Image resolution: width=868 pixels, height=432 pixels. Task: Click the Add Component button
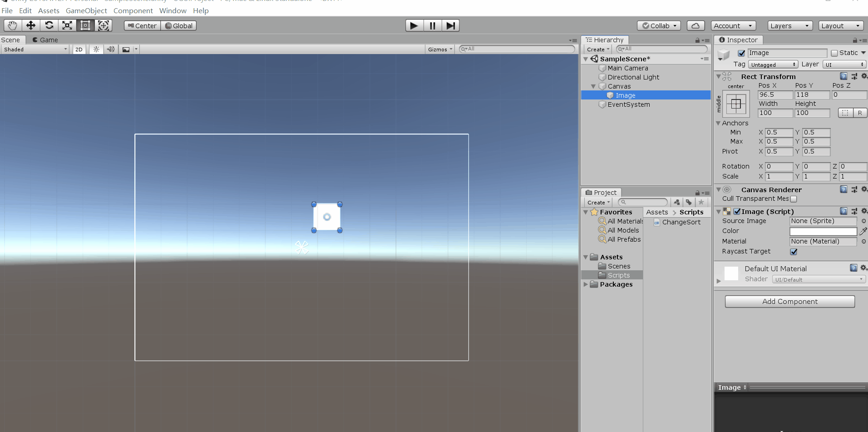tap(790, 302)
